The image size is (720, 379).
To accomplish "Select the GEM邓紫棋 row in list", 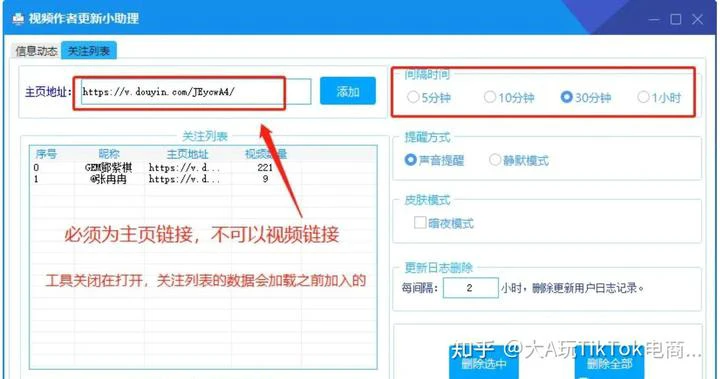I will [202, 168].
